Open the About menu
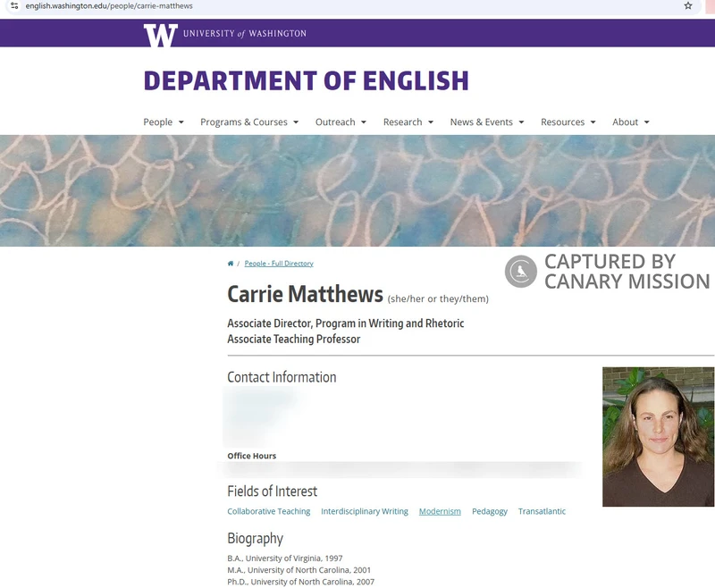This screenshot has width=715, height=588. coord(625,122)
